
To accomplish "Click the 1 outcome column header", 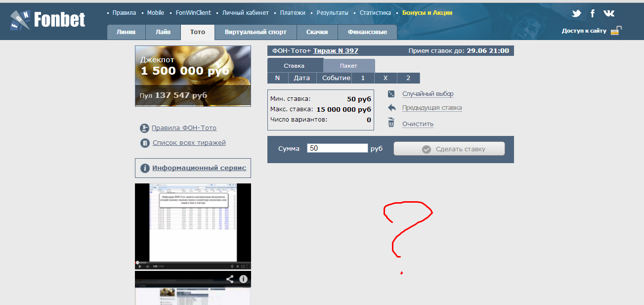I will coord(363,78).
